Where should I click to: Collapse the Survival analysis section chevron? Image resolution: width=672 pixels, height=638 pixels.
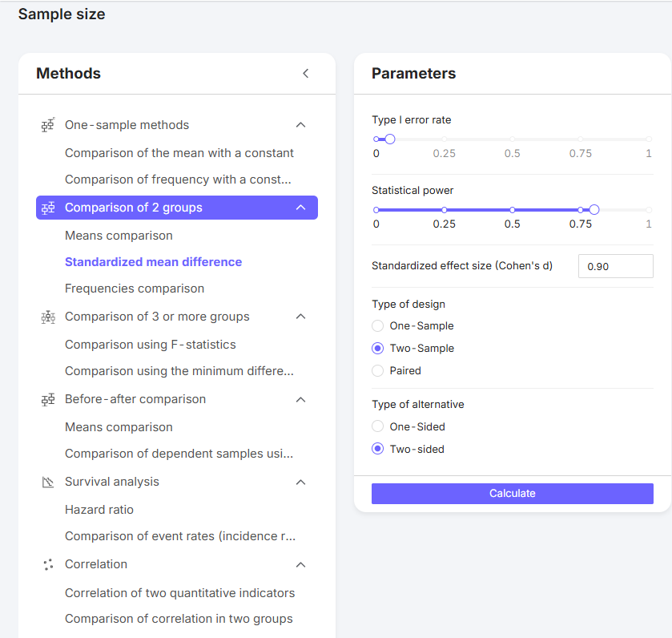point(301,482)
